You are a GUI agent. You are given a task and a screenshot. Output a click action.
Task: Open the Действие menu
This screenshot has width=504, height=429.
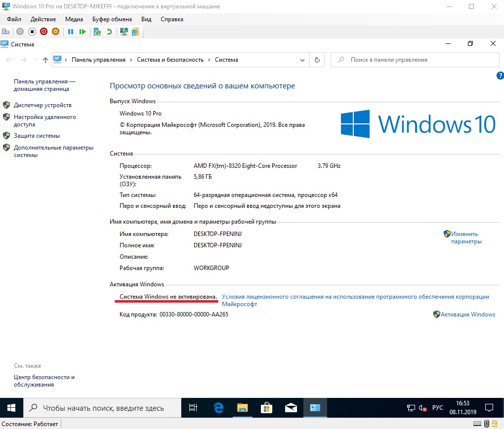[43, 19]
